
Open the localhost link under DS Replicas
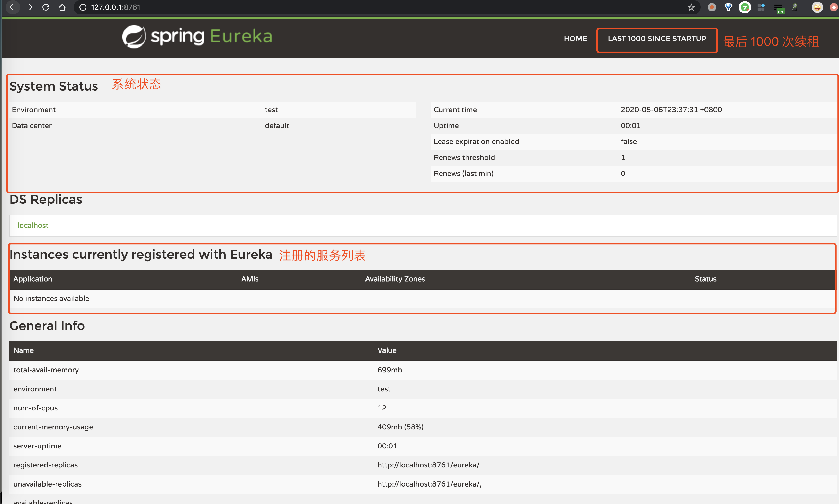(x=33, y=225)
